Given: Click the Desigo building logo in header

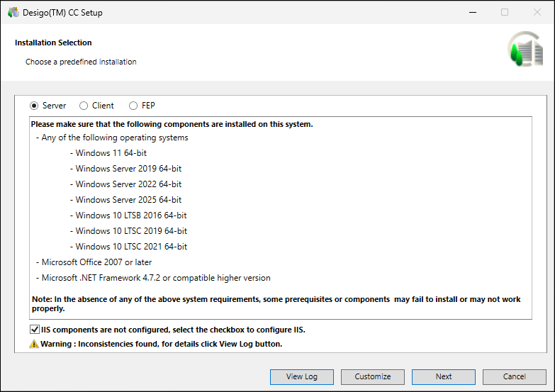Looking at the screenshot, I should point(524,51).
